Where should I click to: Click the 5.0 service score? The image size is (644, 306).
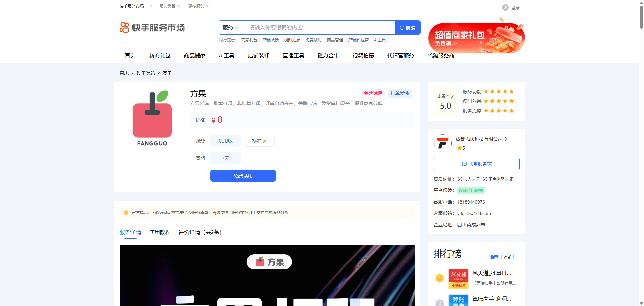tap(446, 106)
